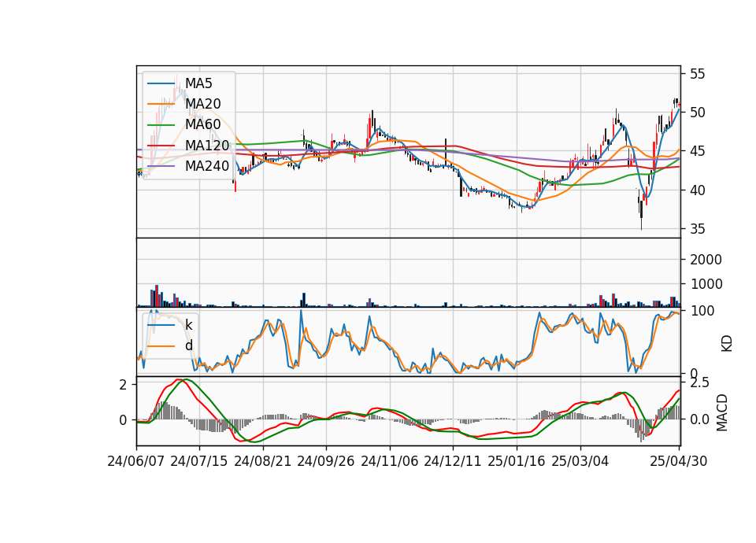Click the 24/07/15 date label
The width and height of the screenshot is (756, 543).
click(199, 462)
